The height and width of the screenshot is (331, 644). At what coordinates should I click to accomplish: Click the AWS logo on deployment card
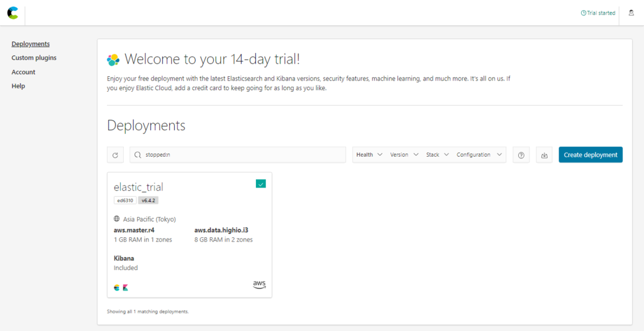point(259,284)
